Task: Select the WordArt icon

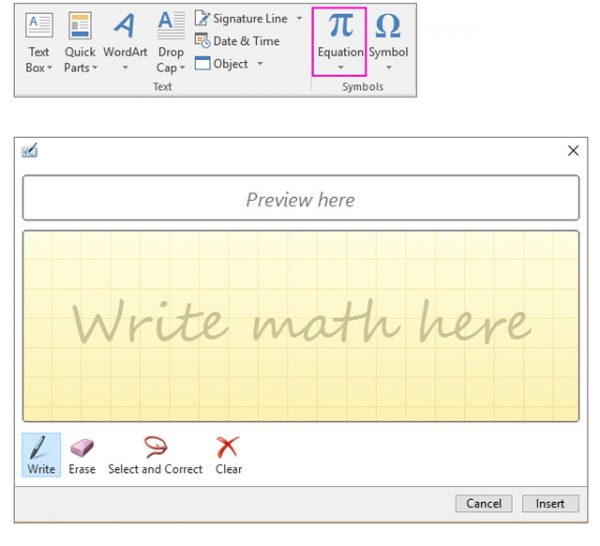Action: [125, 26]
